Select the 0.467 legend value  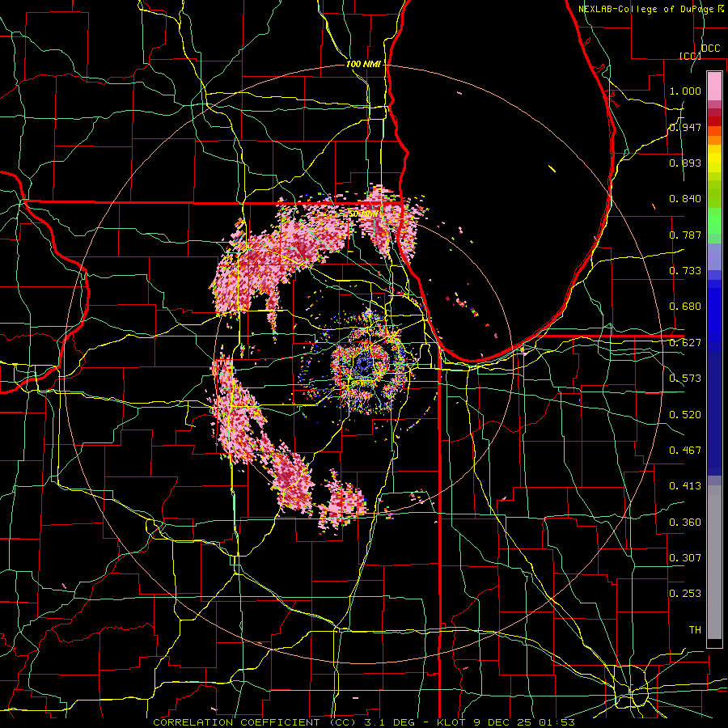click(685, 451)
